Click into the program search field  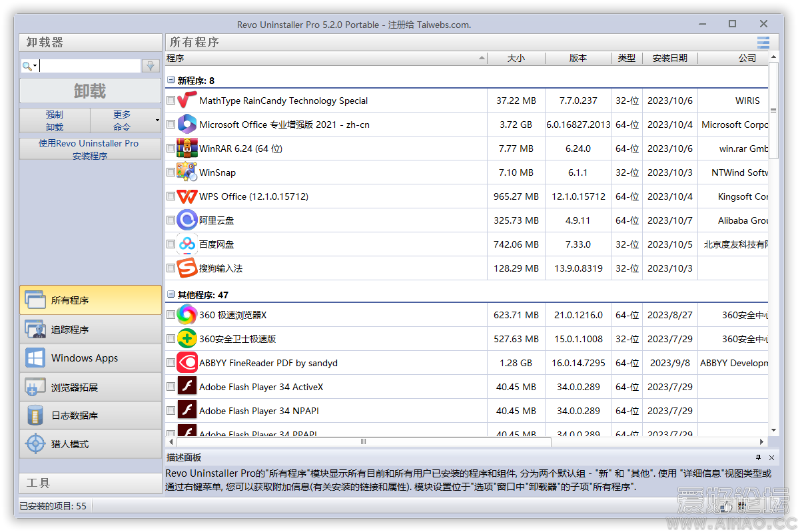90,66
